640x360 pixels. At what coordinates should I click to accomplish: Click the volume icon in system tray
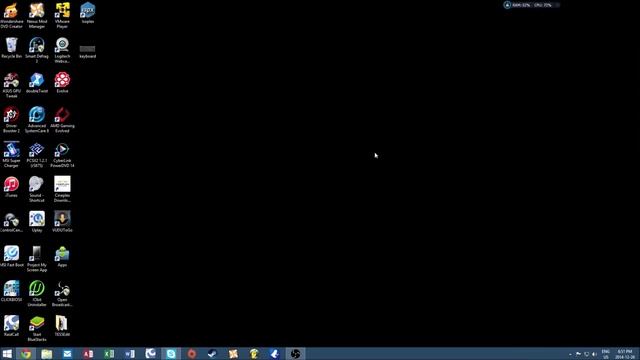click(x=594, y=354)
